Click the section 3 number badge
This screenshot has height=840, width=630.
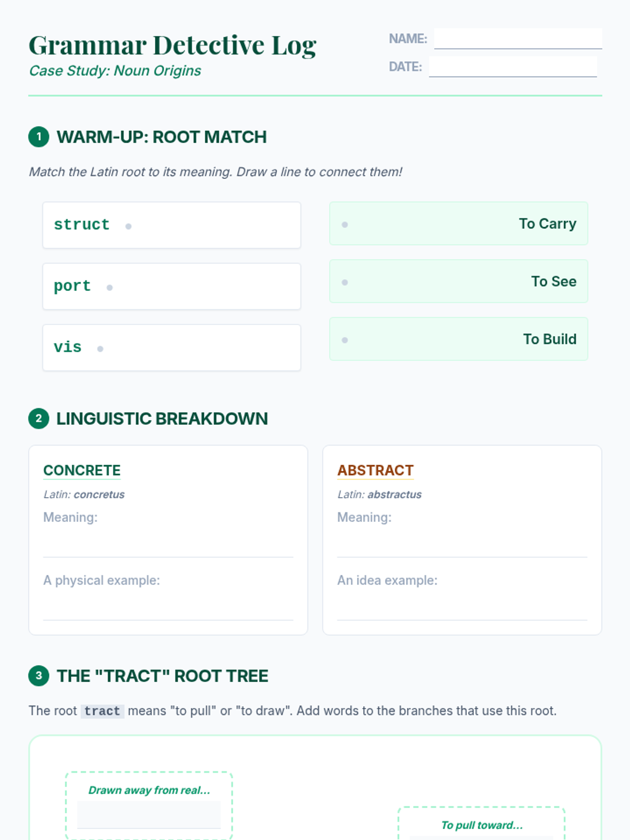[39, 676]
